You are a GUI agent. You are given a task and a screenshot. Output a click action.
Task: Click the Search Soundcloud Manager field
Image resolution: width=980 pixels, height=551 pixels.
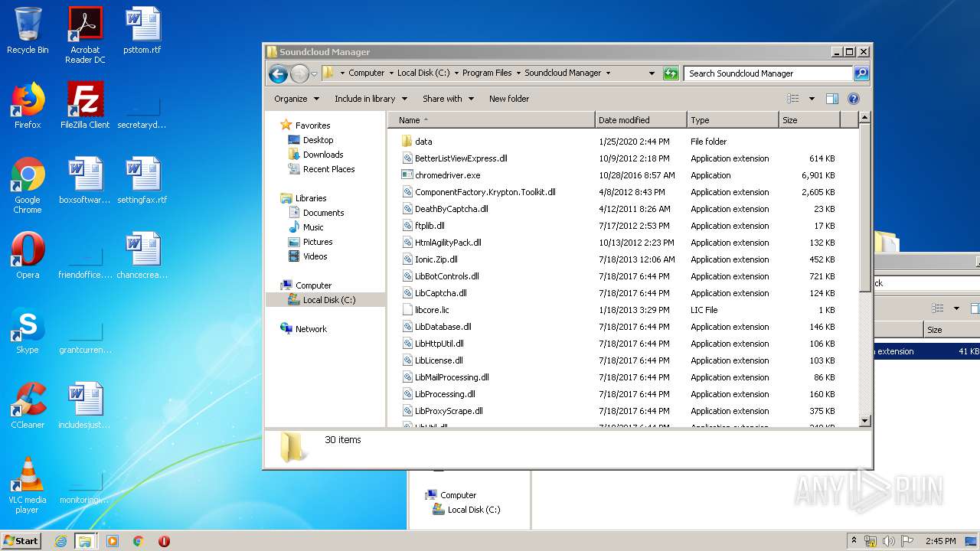click(768, 73)
